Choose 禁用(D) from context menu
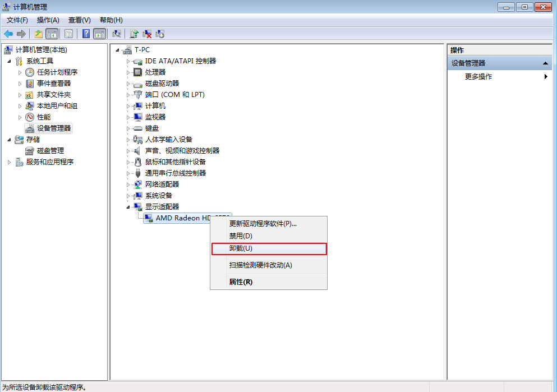Screen dimensions: 557x392 coord(269,236)
